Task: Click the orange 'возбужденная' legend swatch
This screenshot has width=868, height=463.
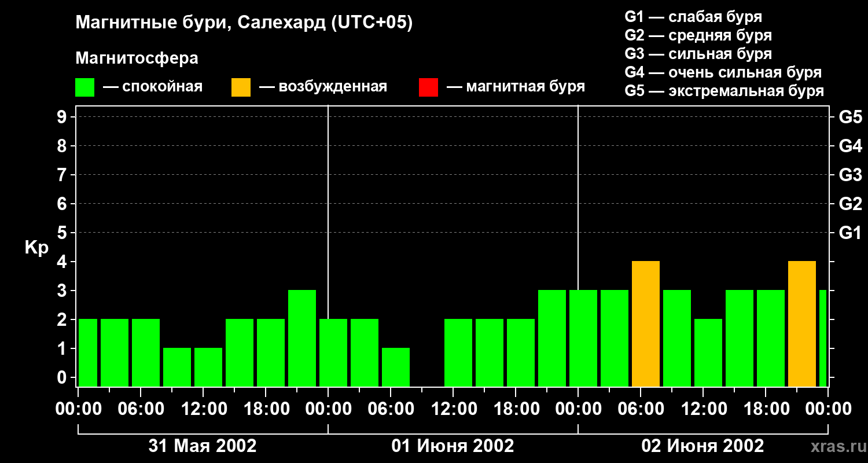Action: click(241, 87)
